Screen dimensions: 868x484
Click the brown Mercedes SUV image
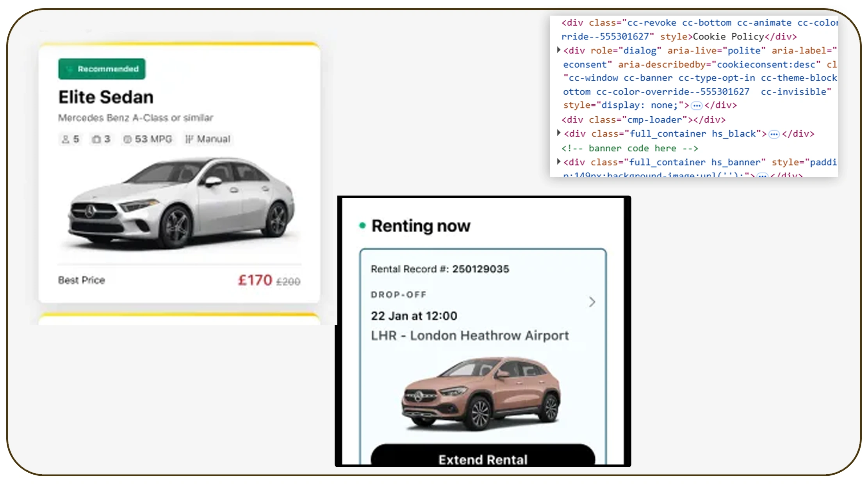coord(481,393)
